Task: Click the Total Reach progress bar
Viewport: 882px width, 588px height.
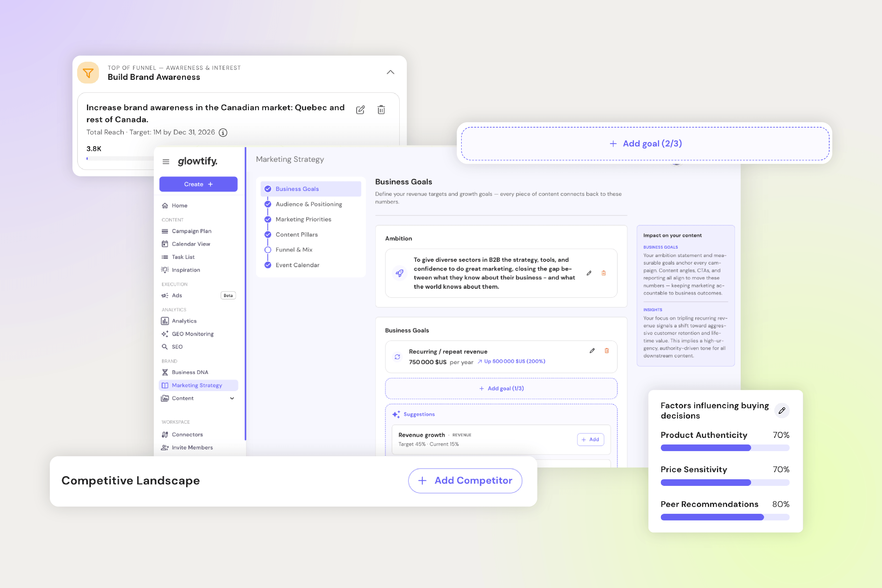Action: tap(120, 159)
